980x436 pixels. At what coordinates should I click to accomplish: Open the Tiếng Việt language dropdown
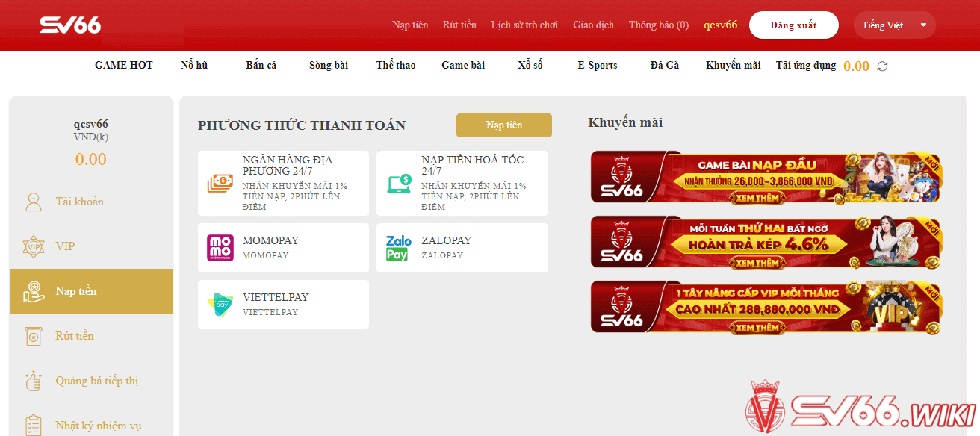(894, 25)
